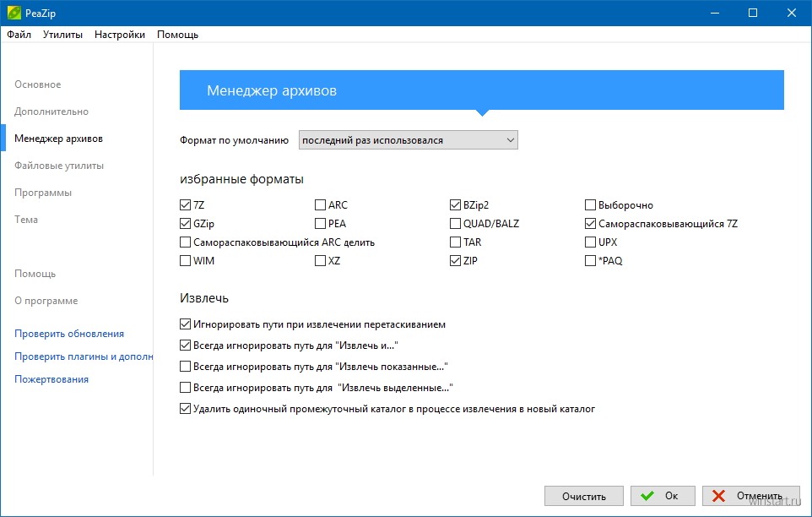Open the Утилиты menu
This screenshot has width=812, height=517.
[x=62, y=35]
